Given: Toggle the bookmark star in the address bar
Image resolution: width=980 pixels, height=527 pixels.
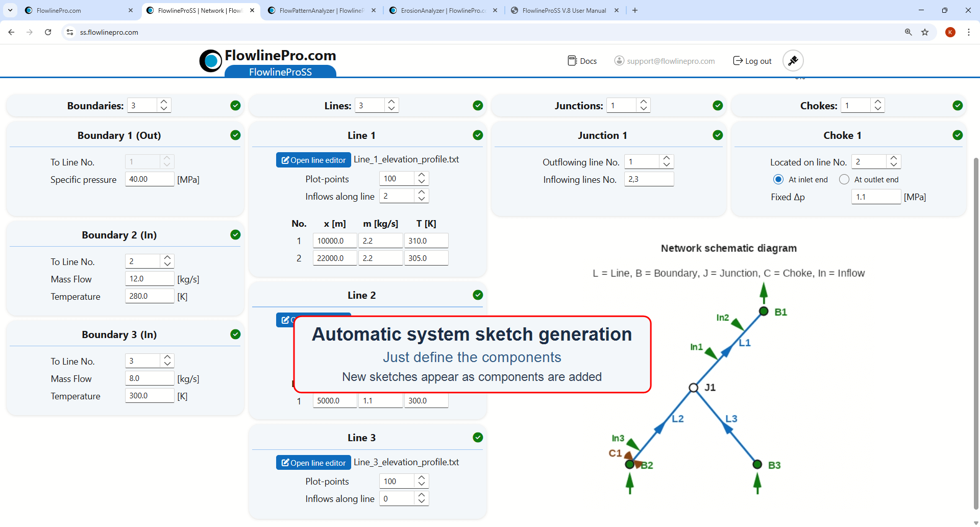Looking at the screenshot, I should [925, 32].
